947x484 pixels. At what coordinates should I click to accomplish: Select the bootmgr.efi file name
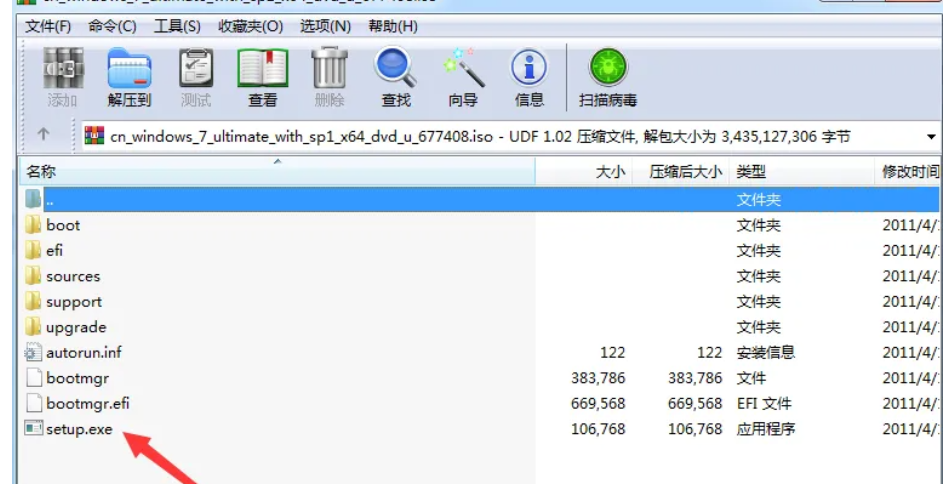[x=88, y=404]
